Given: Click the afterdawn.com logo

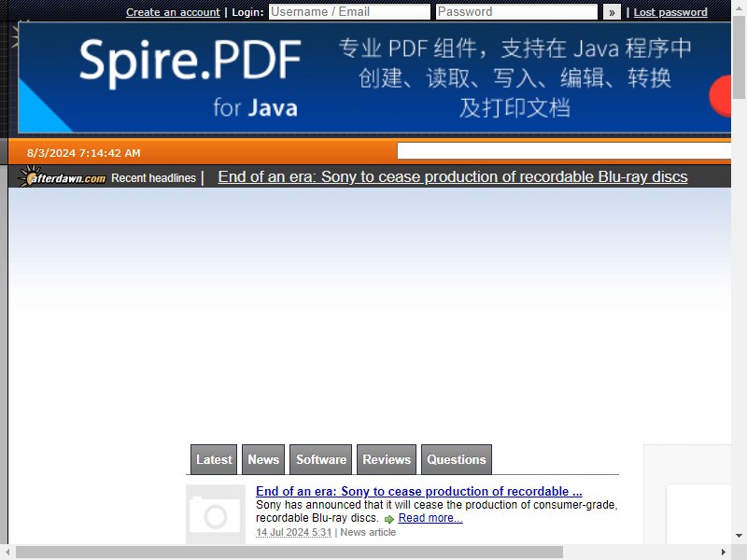Looking at the screenshot, I should 62,177.
